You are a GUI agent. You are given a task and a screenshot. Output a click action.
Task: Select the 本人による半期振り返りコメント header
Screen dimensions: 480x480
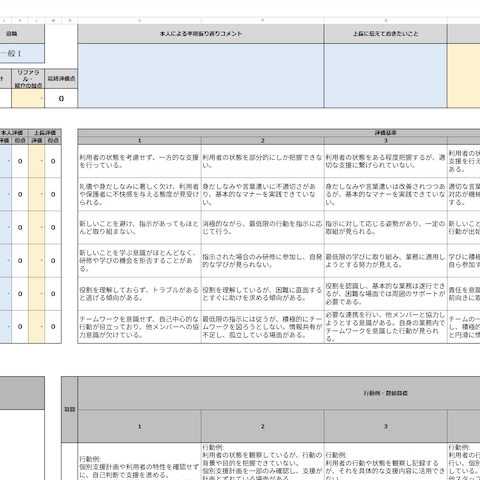coord(201,34)
